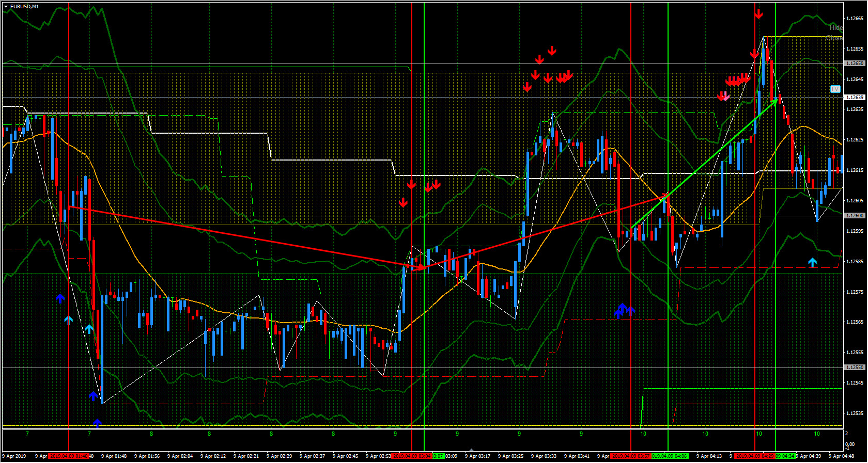
Task: Click the 9 Apr 02:04 time label
Action: pyautogui.click(x=180, y=456)
